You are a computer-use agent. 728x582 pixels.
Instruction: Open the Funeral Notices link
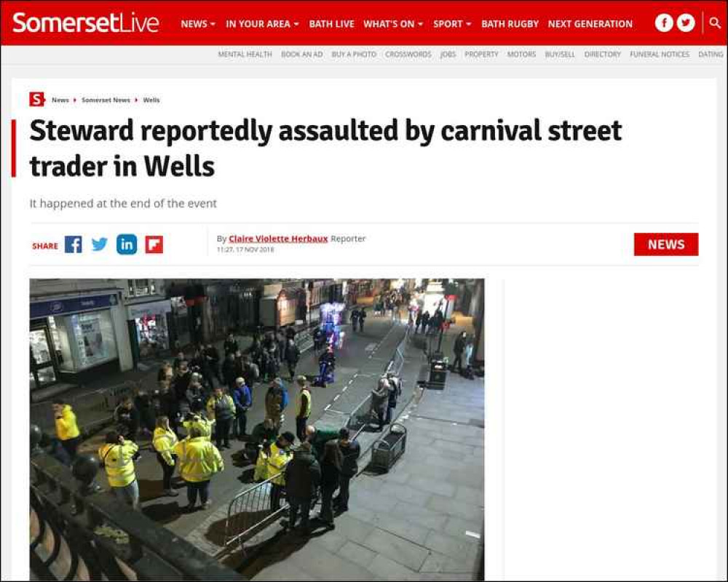pyautogui.click(x=660, y=55)
